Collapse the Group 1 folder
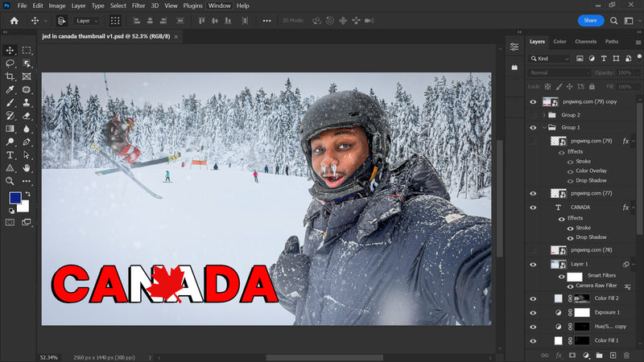 click(544, 128)
